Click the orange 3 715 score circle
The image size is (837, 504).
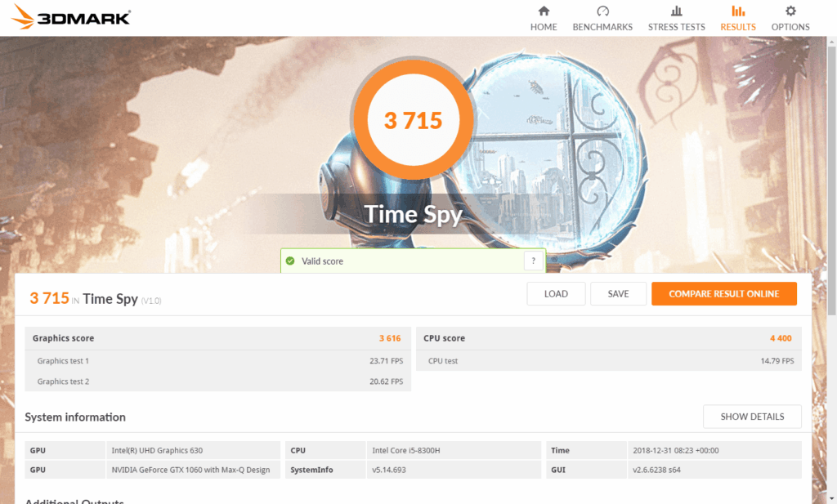pos(413,121)
